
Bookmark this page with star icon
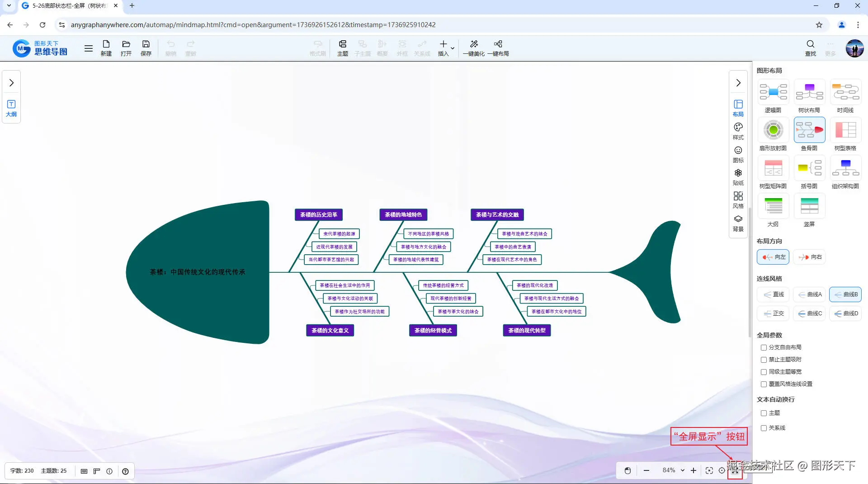coord(819,25)
